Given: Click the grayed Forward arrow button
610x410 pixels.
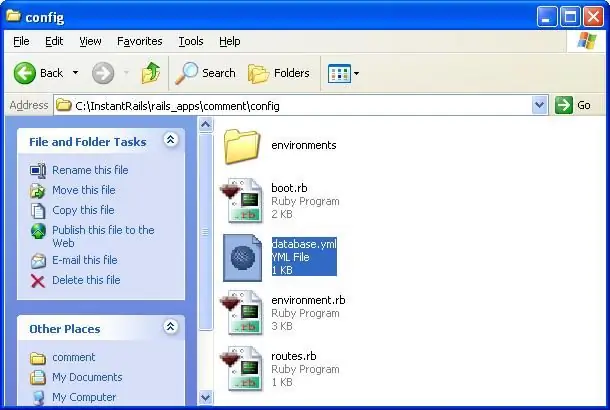Looking at the screenshot, I should 103,73.
